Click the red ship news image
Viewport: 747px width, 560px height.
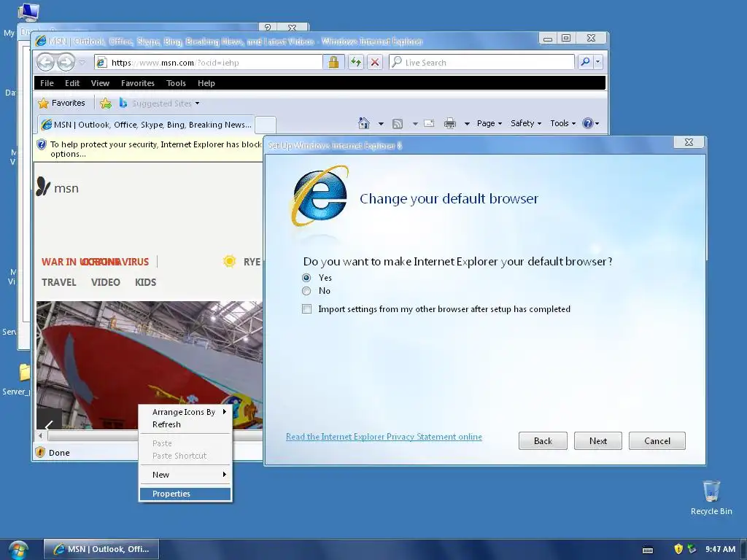(x=149, y=365)
